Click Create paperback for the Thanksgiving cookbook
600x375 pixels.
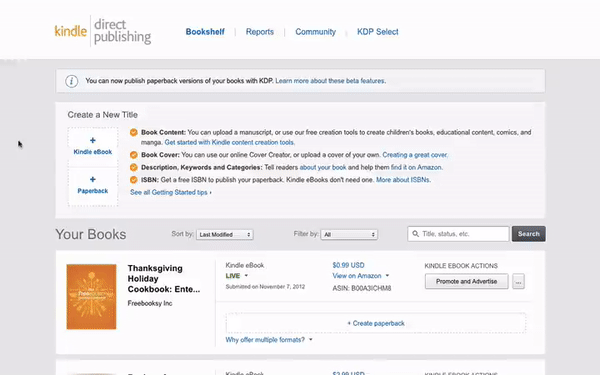click(x=376, y=323)
